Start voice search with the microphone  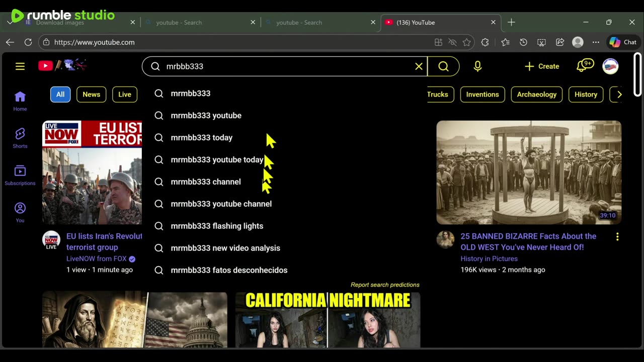[x=477, y=66]
